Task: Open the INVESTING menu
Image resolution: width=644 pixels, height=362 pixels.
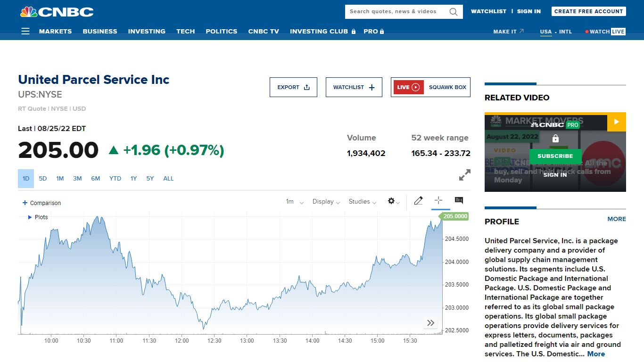Action: [147, 32]
